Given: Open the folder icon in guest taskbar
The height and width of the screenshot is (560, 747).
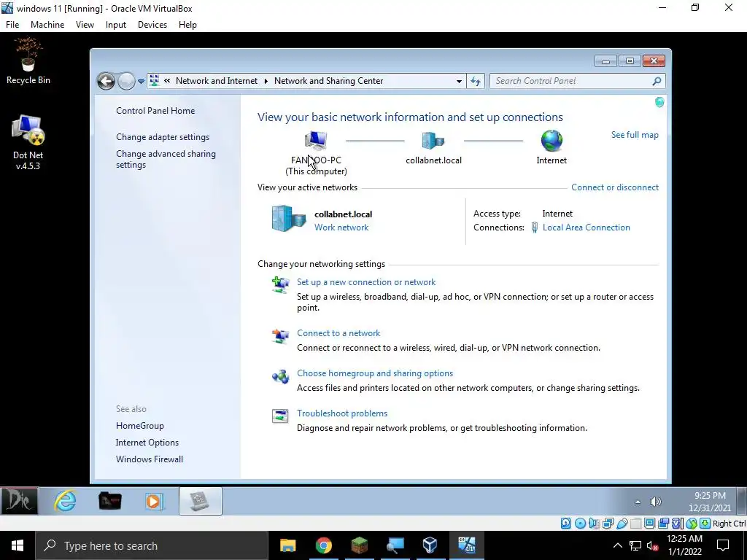Looking at the screenshot, I should click(x=109, y=501).
